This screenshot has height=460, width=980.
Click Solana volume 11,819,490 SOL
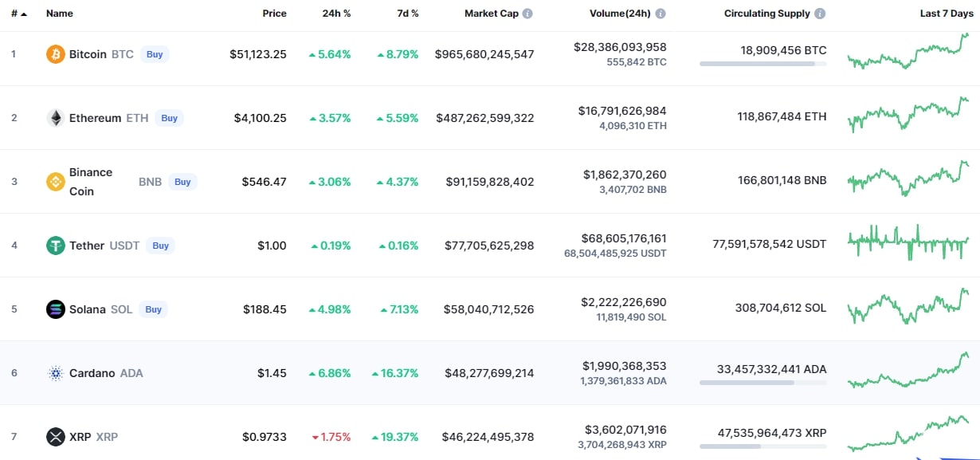pos(632,317)
